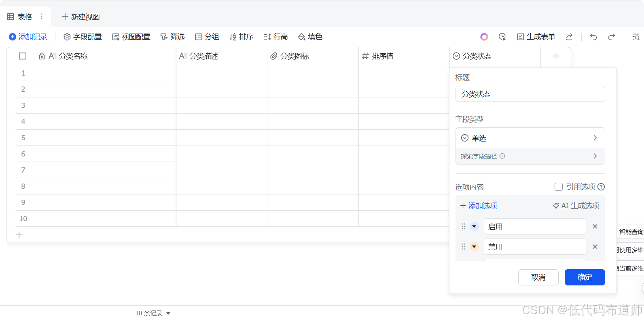
Task: Grab drag handle of 启用 option
Action: [x=464, y=226]
